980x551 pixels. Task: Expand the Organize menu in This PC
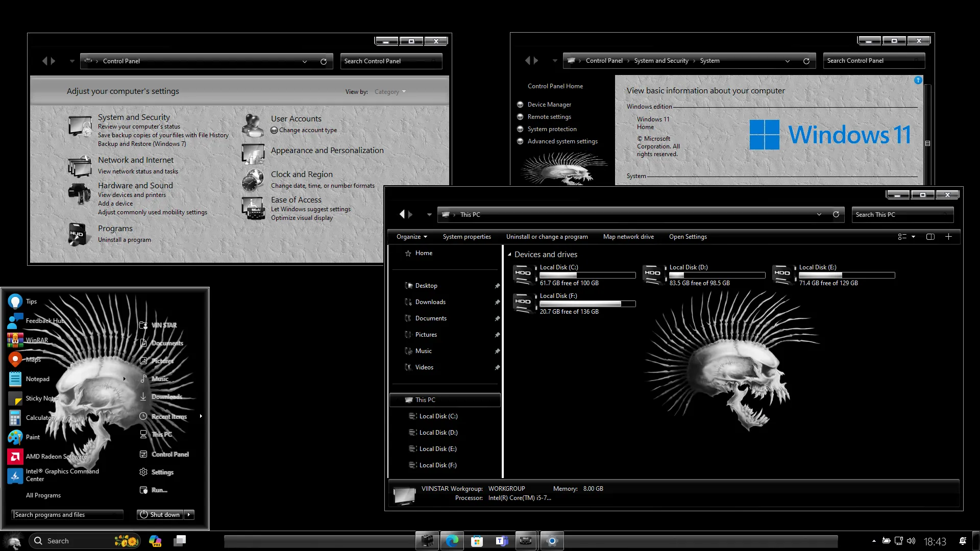(411, 236)
